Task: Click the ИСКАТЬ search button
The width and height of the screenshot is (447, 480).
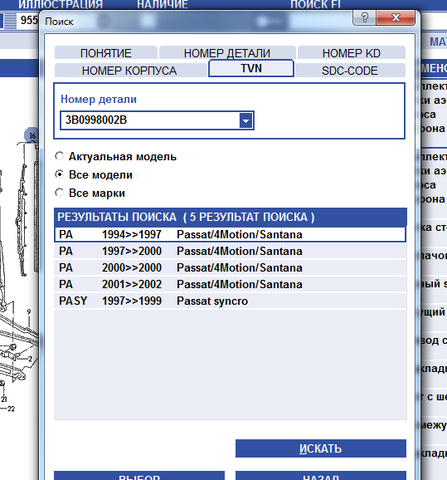Action: [321, 449]
